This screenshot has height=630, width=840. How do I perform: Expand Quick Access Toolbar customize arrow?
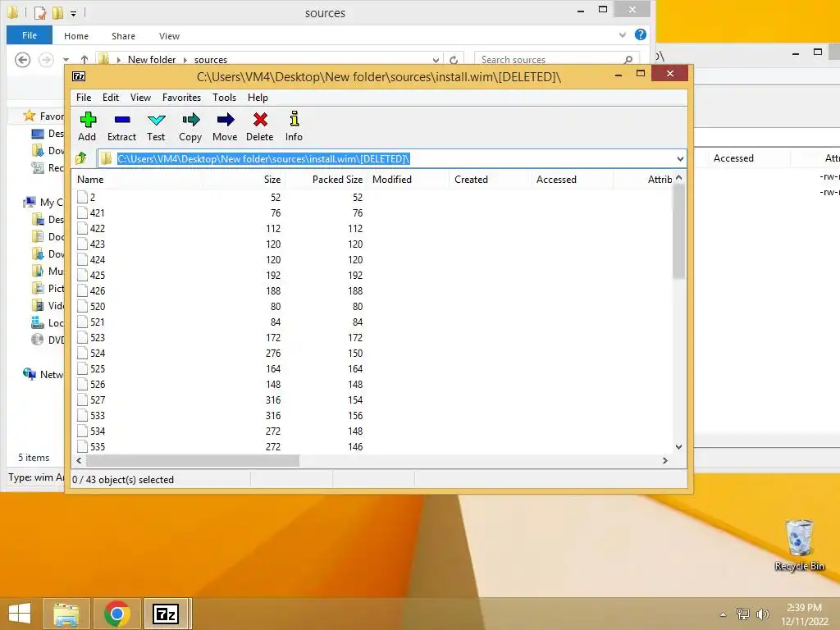coord(73,12)
